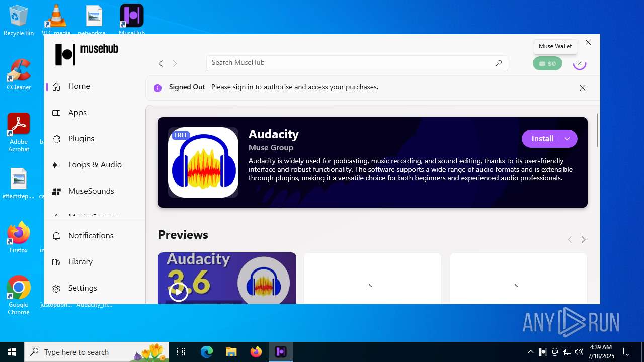Open the MuseSounds section
The width and height of the screenshot is (644, 362).
[95, 191]
